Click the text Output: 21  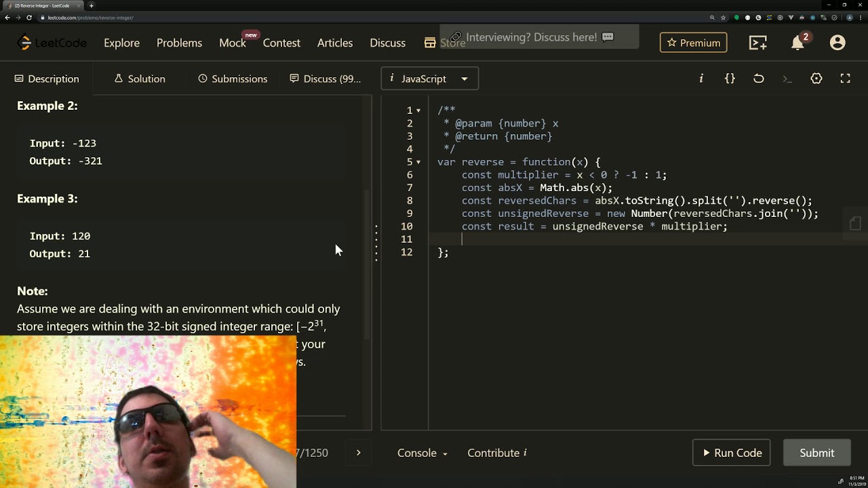(60, 253)
